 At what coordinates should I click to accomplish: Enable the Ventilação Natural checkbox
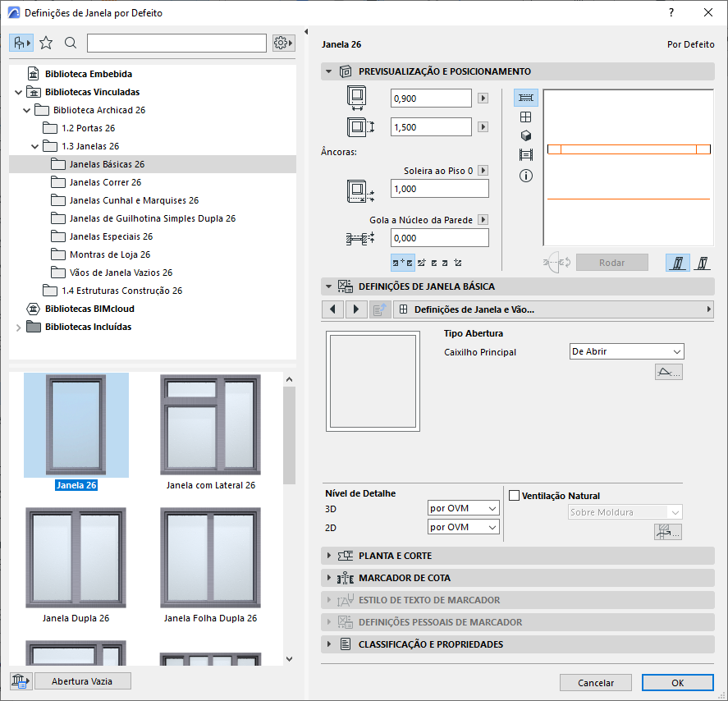(515, 496)
